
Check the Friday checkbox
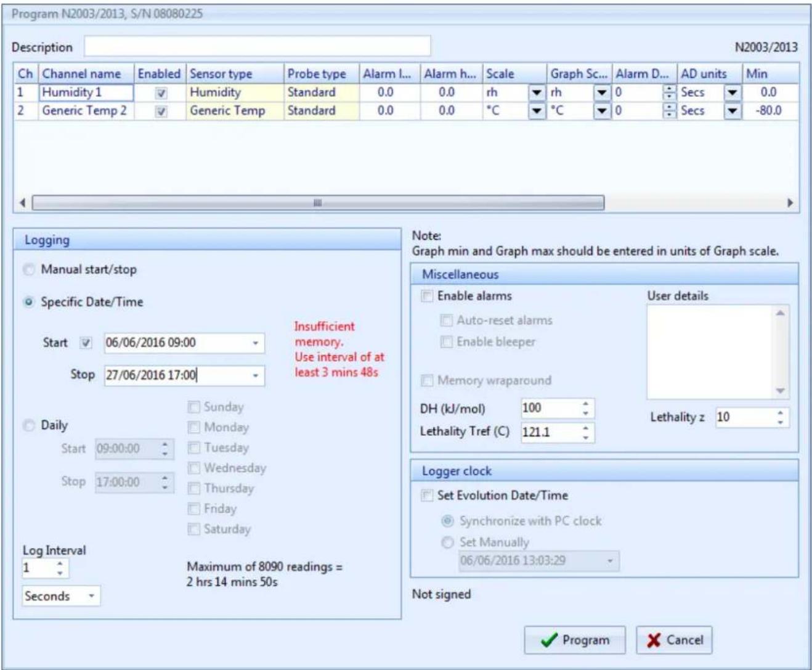click(194, 509)
